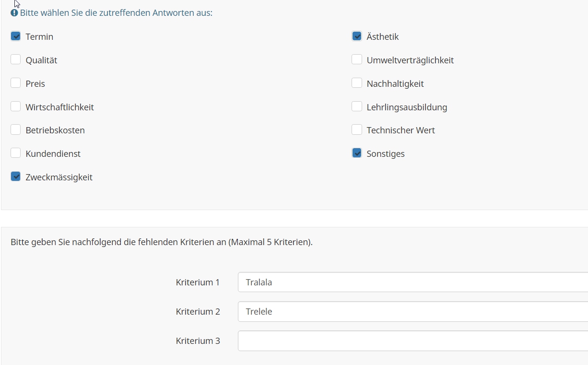Select the Wirtschaftlichkeit option
Viewport: 588px width, 365px height.
(16, 106)
